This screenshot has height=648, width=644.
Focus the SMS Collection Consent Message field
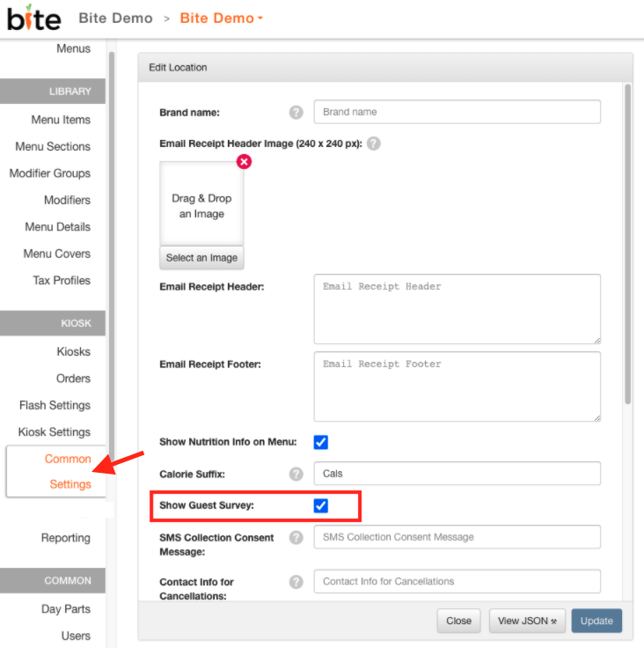point(457,537)
